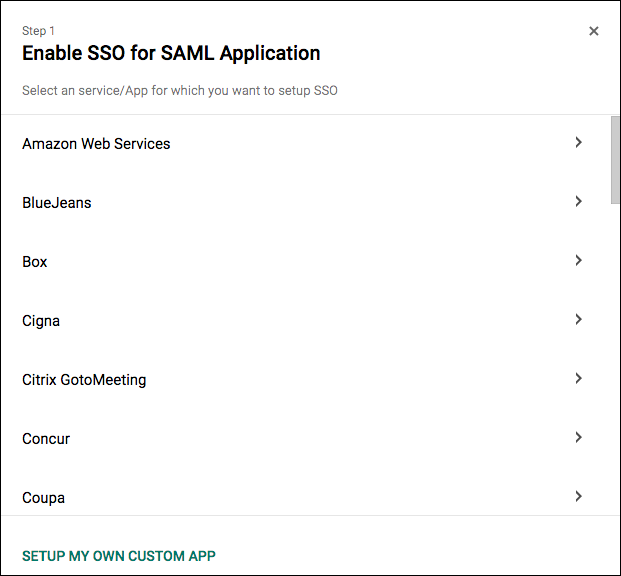Click the Enable SSO for SAML Application heading
The image size is (621, 576).
(x=171, y=53)
